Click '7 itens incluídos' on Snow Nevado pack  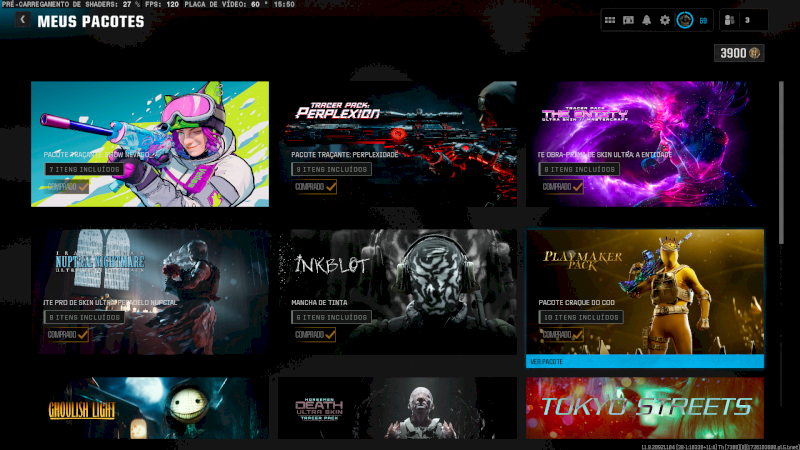pyautogui.click(x=84, y=169)
